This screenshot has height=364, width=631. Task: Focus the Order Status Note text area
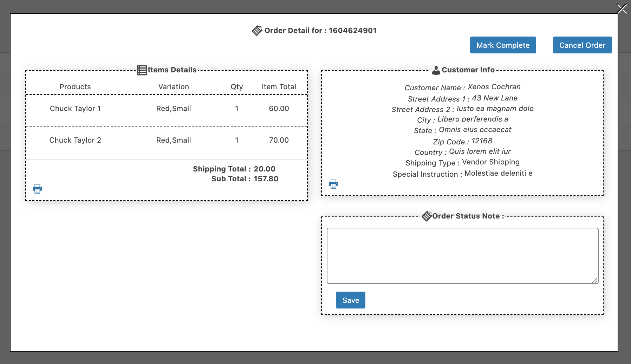[x=463, y=256]
